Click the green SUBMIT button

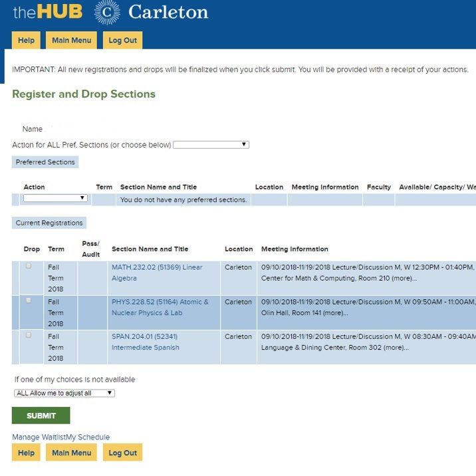click(41, 416)
